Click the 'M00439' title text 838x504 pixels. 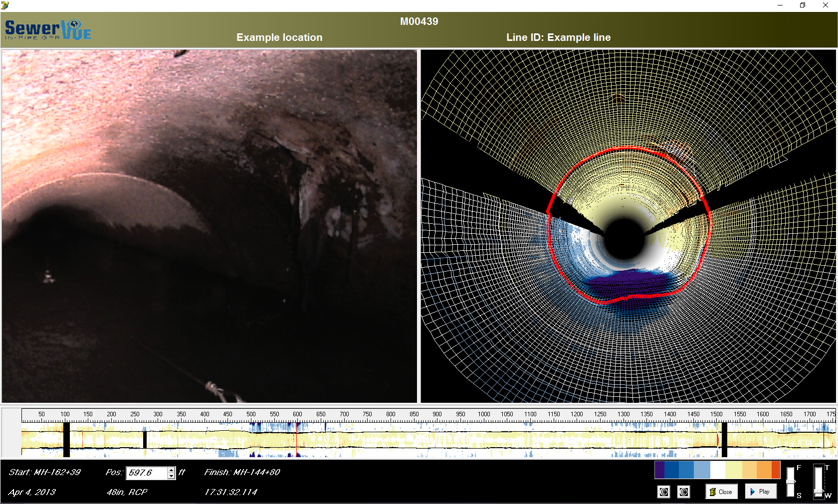(x=419, y=21)
